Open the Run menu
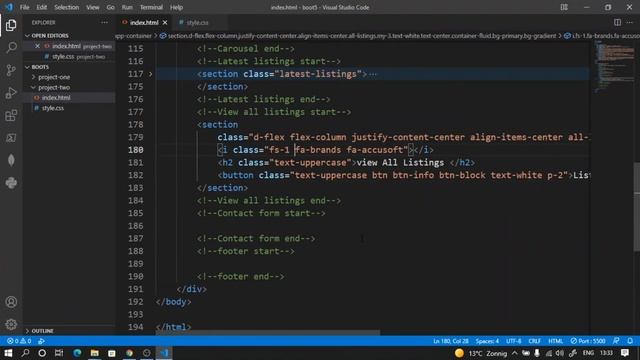 pos(127,7)
